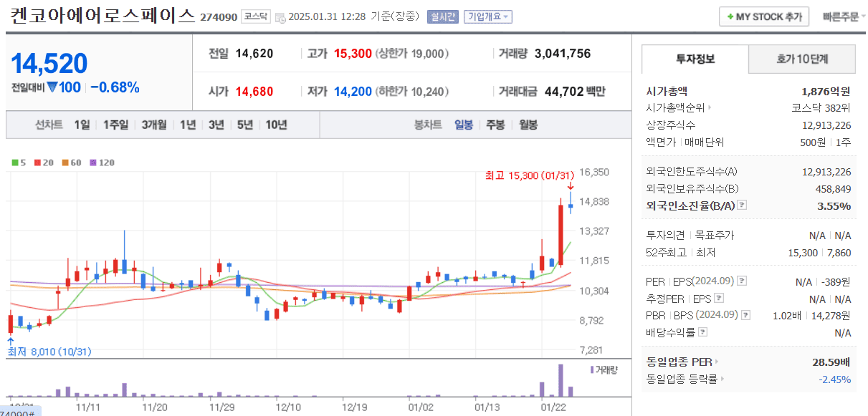Click the 시가총액 value 1,876억원

tap(826, 91)
